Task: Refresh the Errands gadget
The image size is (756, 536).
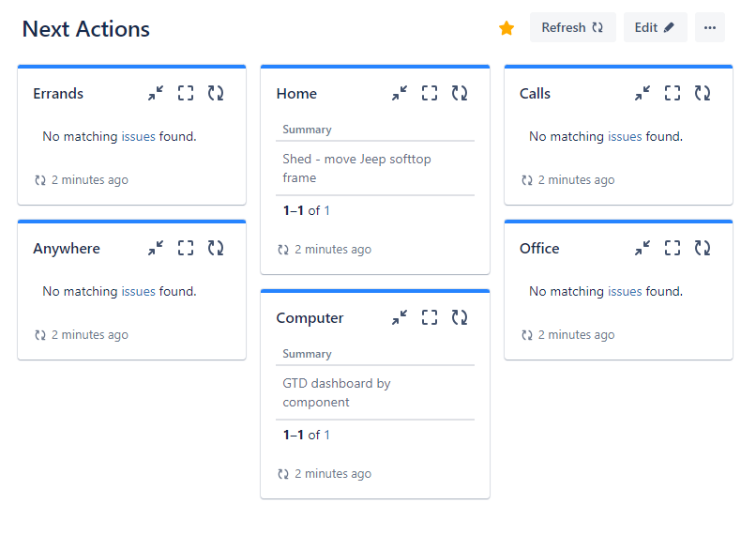Action: pyautogui.click(x=216, y=93)
